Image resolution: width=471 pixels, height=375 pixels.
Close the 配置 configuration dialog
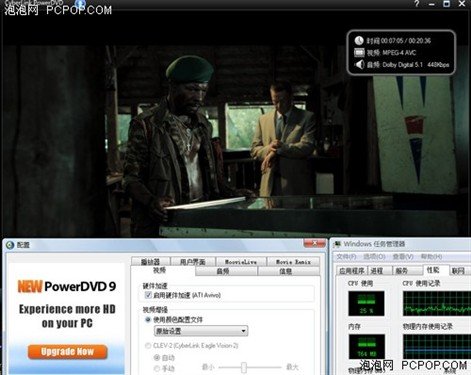coord(314,244)
